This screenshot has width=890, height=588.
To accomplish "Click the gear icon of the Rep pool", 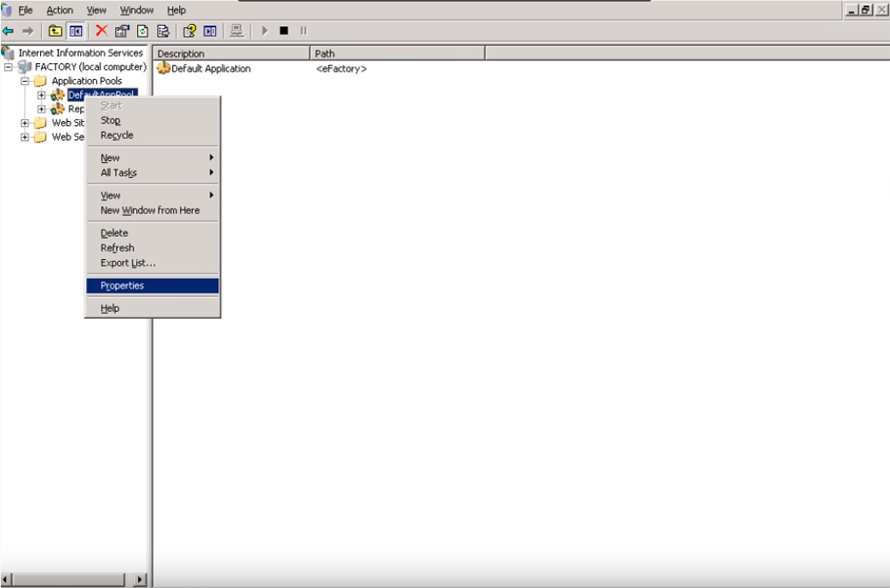I will [57, 108].
